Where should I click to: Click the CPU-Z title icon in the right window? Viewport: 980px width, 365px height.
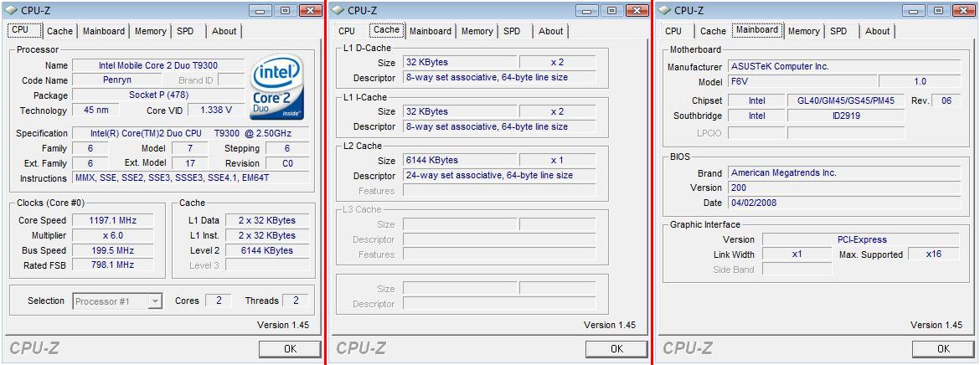point(663,10)
